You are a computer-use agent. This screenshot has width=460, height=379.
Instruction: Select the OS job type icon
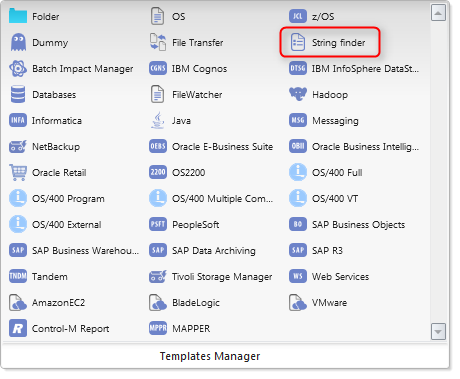point(157,16)
